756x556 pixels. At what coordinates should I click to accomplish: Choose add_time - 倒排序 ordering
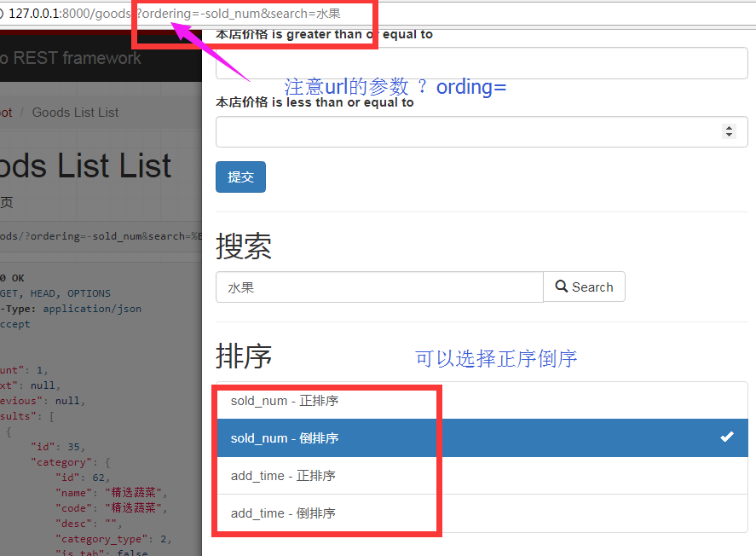click(x=283, y=513)
